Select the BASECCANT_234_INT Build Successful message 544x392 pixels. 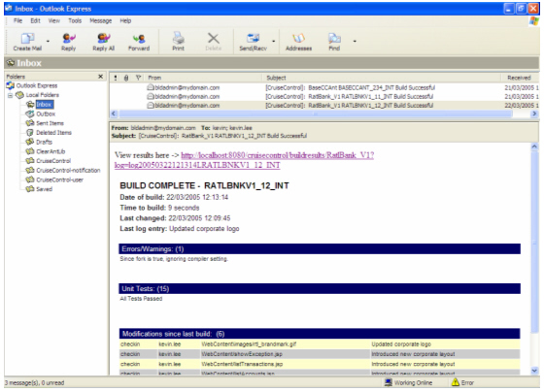[x=324, y=87]
